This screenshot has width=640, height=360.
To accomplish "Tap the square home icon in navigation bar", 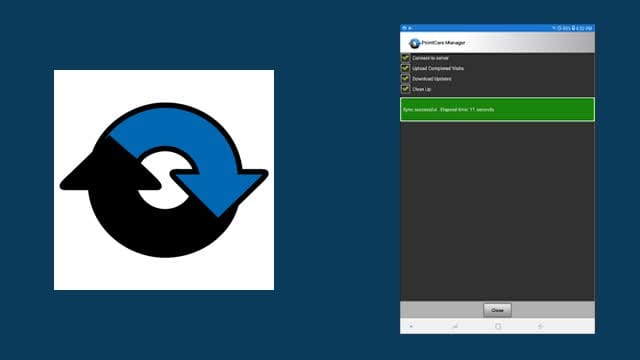I will pos(498,326).
